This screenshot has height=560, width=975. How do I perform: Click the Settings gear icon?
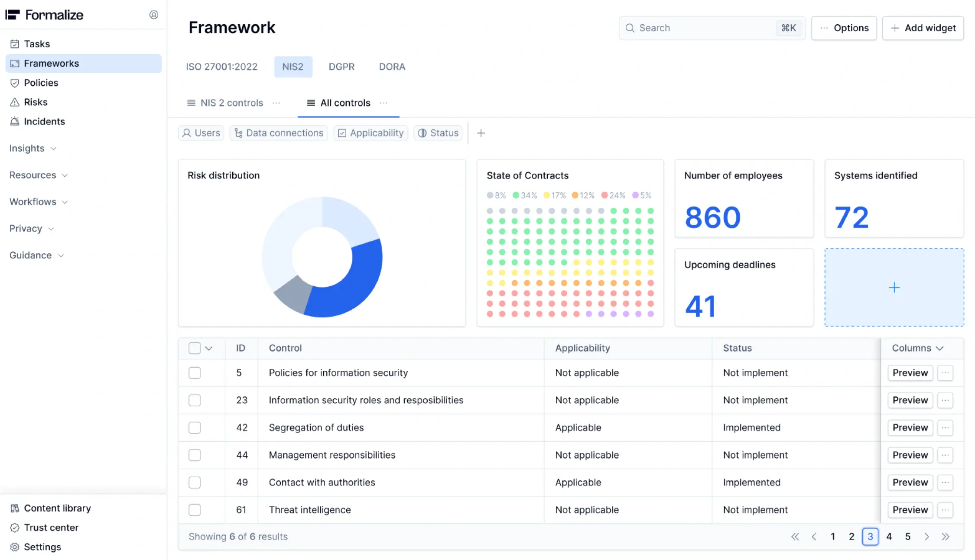15,547
